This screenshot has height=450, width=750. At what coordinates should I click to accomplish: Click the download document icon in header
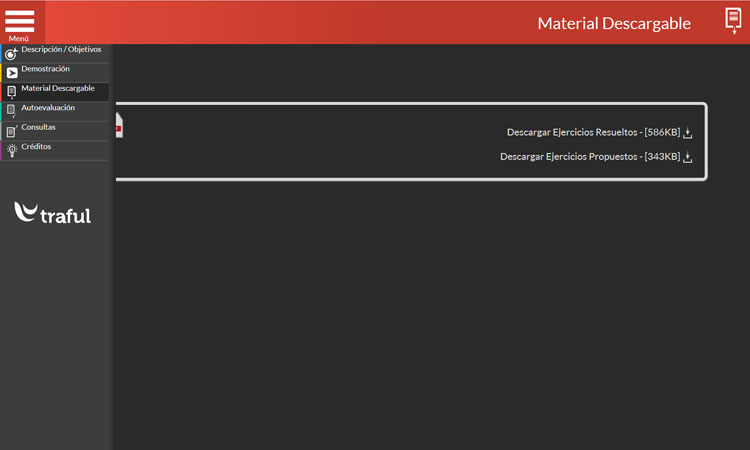pos(733,21)
